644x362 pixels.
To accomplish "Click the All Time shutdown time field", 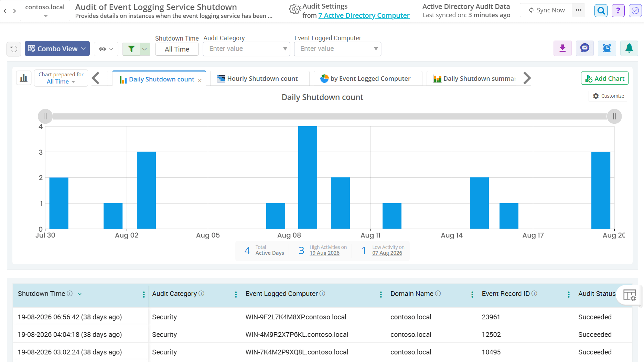I will click(177, 49).
